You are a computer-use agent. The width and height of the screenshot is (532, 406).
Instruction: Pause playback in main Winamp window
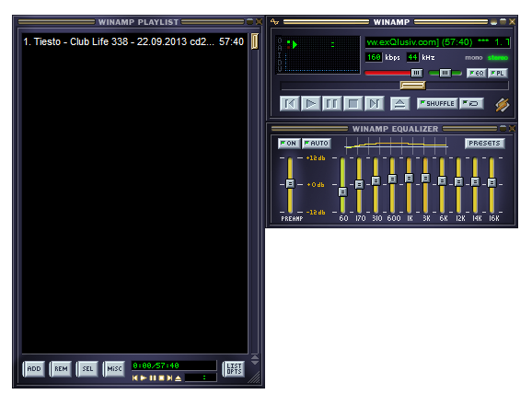pyautogui.click(x=331, y=103)
